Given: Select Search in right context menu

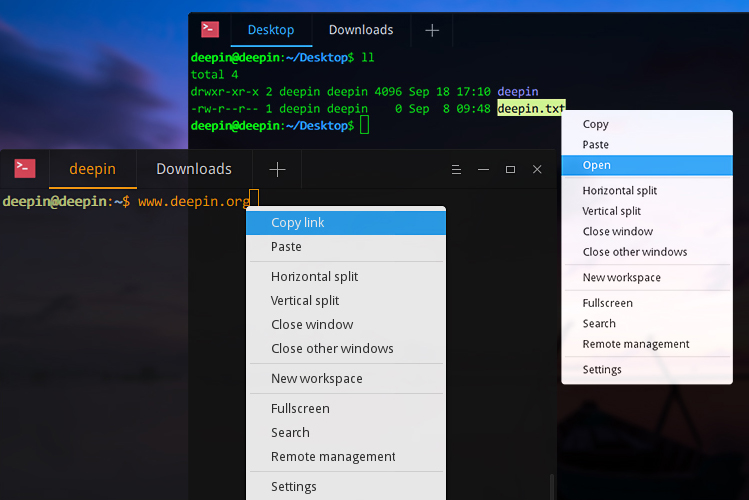Looking at the screenshot, I should 647,324.
